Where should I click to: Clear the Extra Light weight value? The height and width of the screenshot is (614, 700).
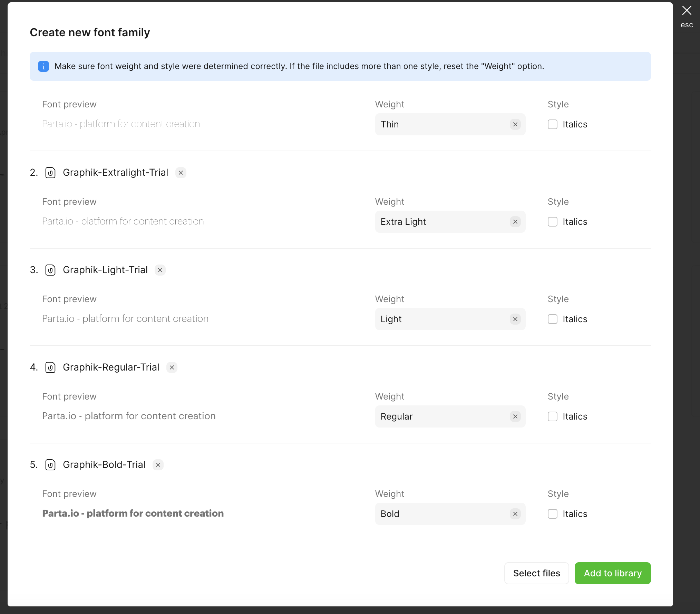(515, 222)
